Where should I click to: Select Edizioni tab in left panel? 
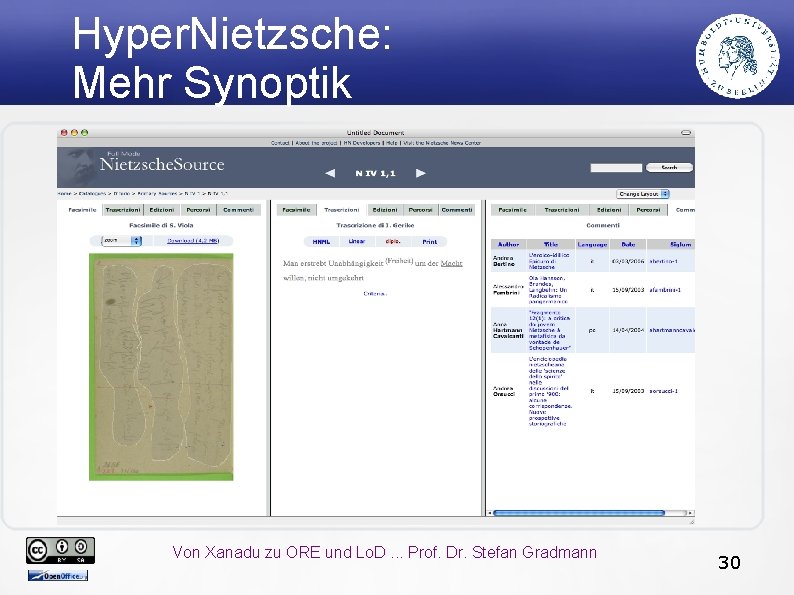(162, 210)
